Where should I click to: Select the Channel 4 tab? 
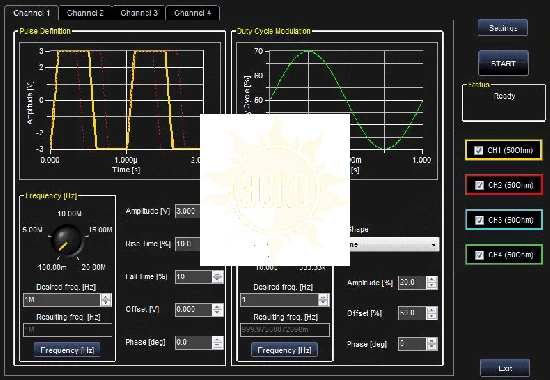(193, 13)
